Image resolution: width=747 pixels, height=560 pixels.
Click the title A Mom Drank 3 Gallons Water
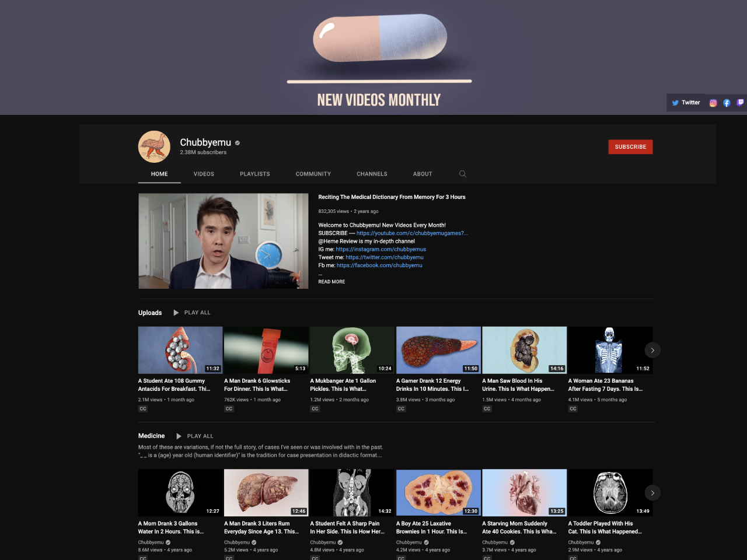click(x=171, y=528)
